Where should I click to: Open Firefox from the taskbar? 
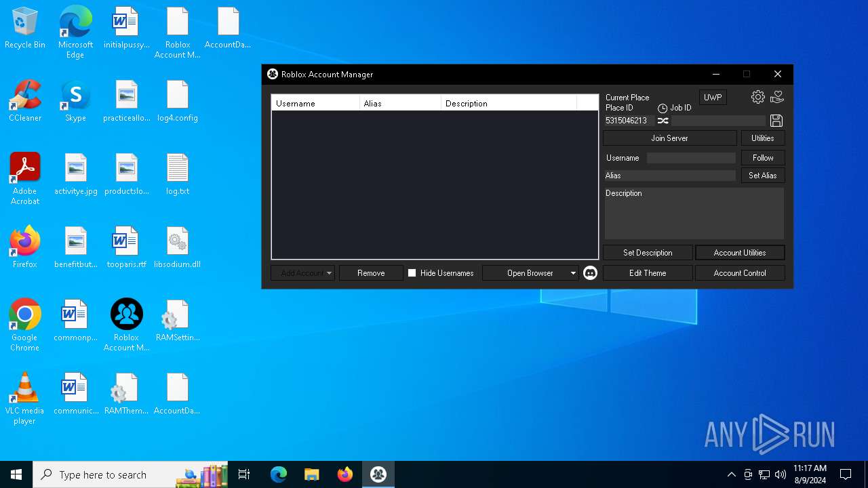(x=344, y=474)
